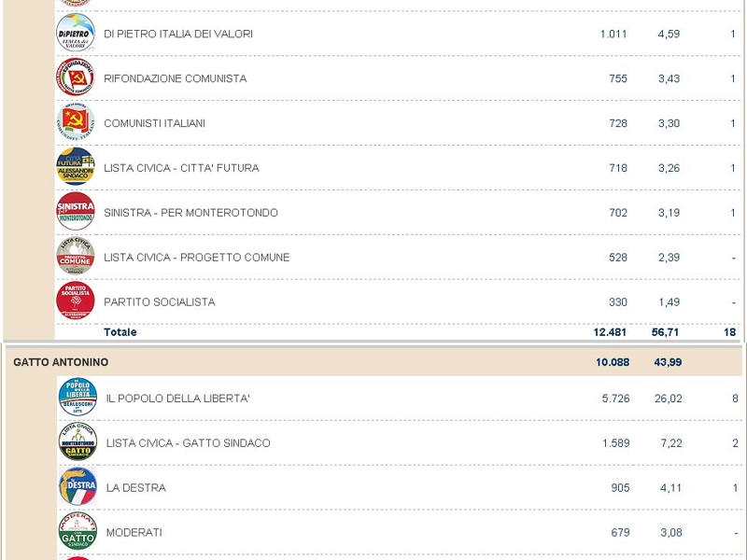Click the Gatto Sindaco civic list logo
The width and height of the screenshot is (747, 560).
[78, 442]
